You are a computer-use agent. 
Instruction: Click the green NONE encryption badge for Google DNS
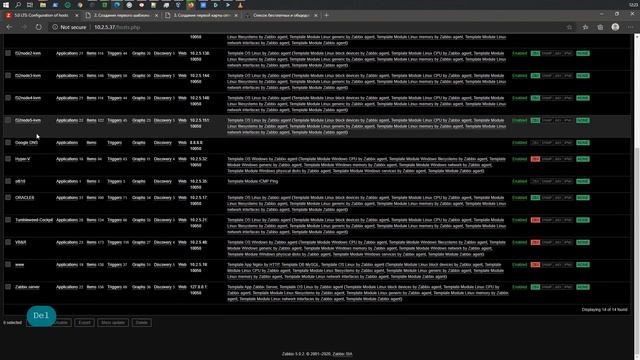tap(582, 143)
